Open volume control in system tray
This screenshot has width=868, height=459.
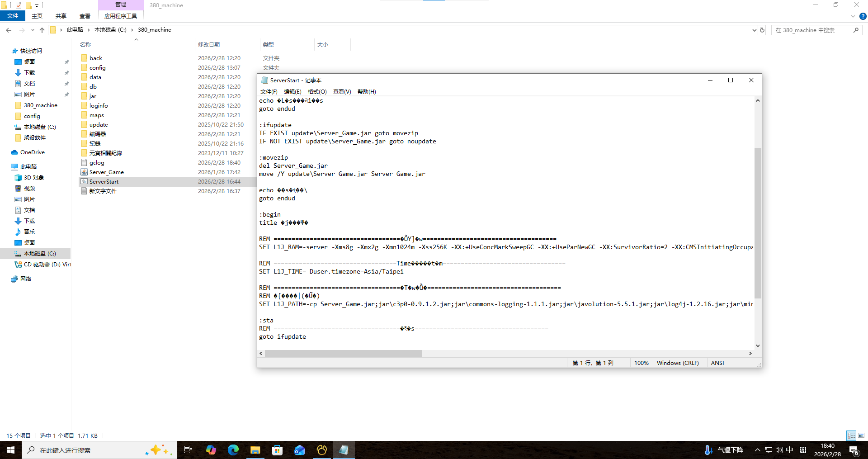779,450
